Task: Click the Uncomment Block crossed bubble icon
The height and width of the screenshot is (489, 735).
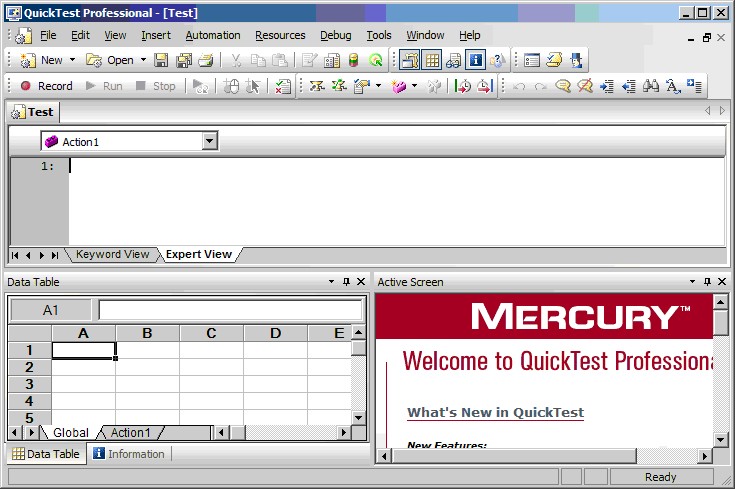Action: [x=585, y=86]
